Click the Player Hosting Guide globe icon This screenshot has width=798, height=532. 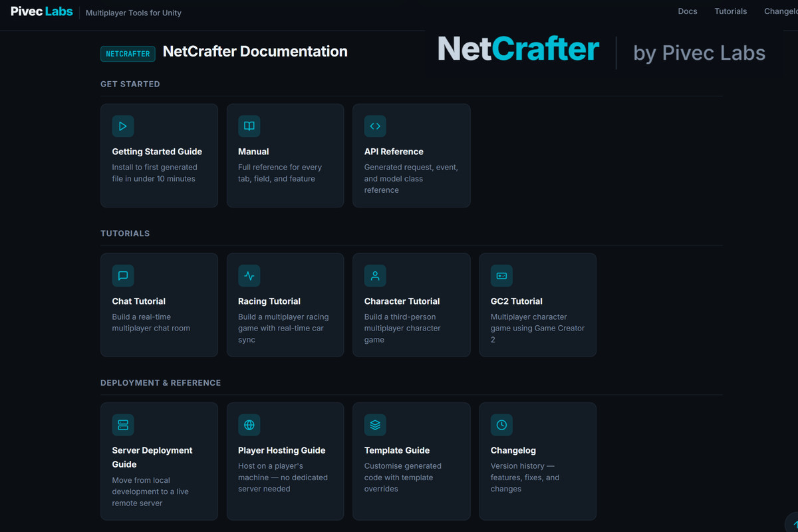tap(249, 425)
